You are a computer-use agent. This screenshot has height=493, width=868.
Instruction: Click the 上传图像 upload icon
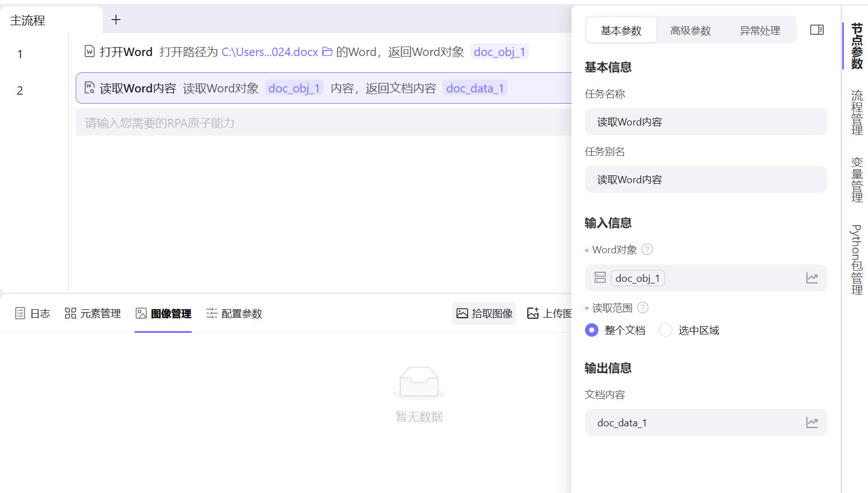(533, 313)
